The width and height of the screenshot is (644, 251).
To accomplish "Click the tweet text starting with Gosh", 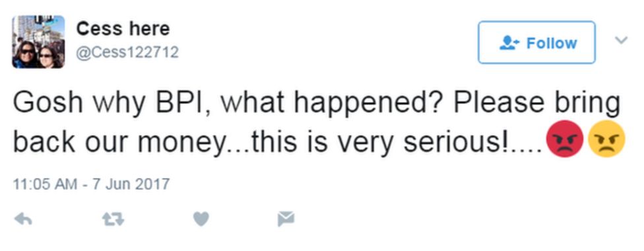I will pos(316,123).
